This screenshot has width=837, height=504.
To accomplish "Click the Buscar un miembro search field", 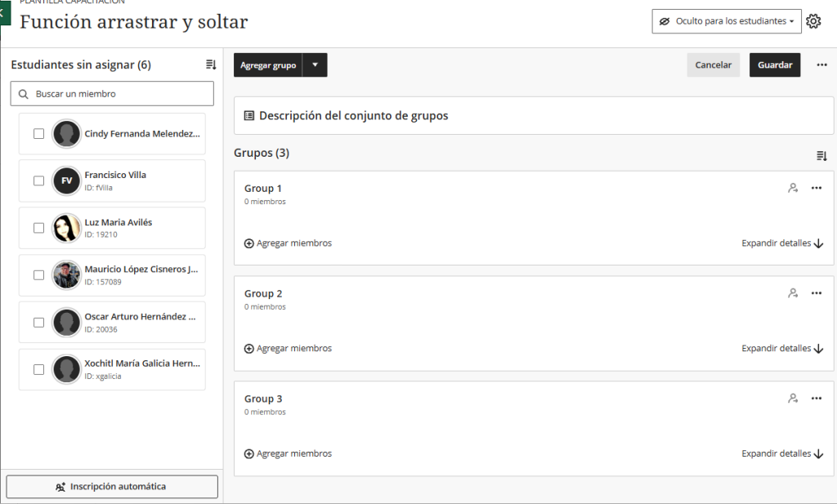I will pyautogui.click(x=112, y=94).
